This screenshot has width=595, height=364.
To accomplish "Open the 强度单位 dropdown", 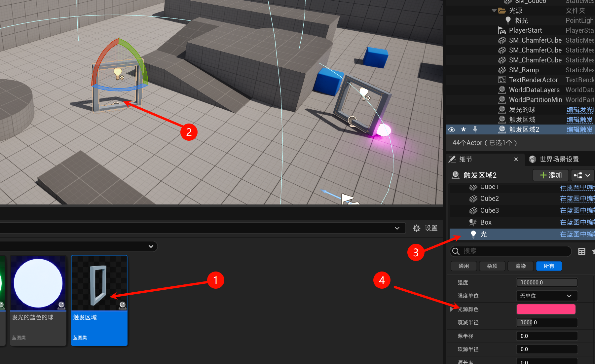I will click(x=546, y=296).
